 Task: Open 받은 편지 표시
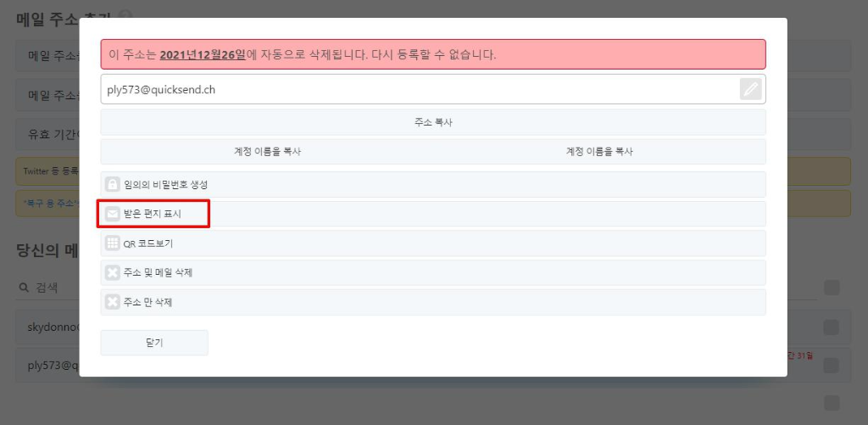433,214
